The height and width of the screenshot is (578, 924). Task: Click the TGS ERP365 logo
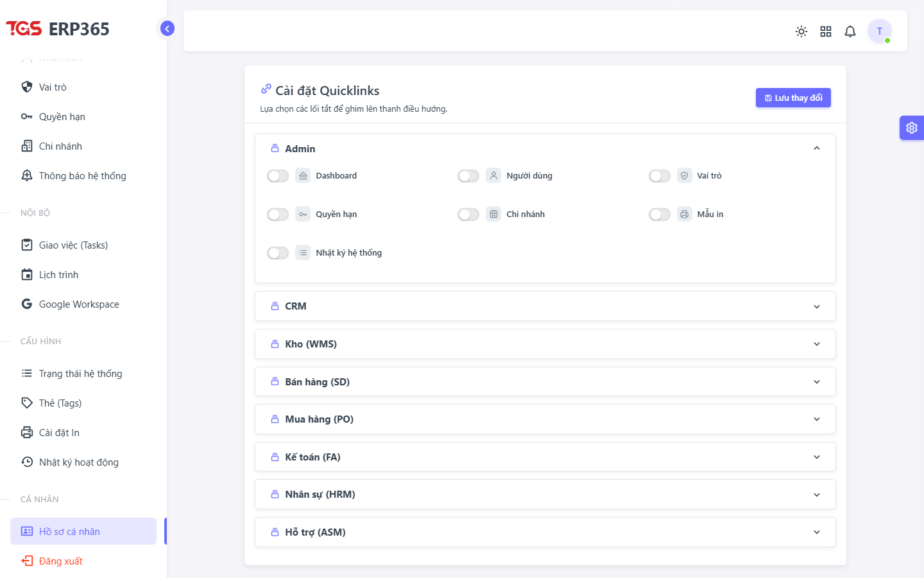pos(58,29)
